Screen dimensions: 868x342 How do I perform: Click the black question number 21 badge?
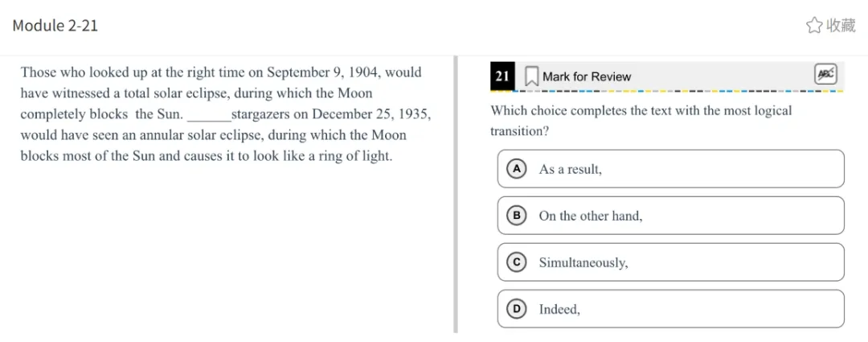click(x=502, y=76)
